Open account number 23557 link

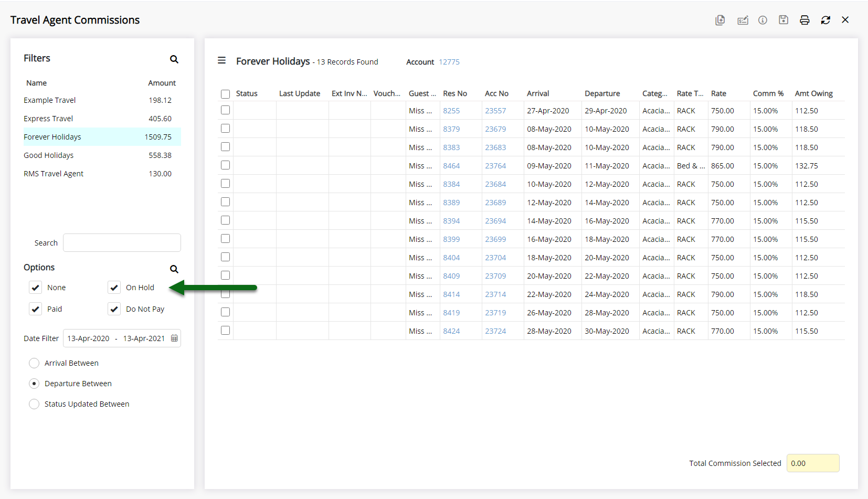(495, 111)
